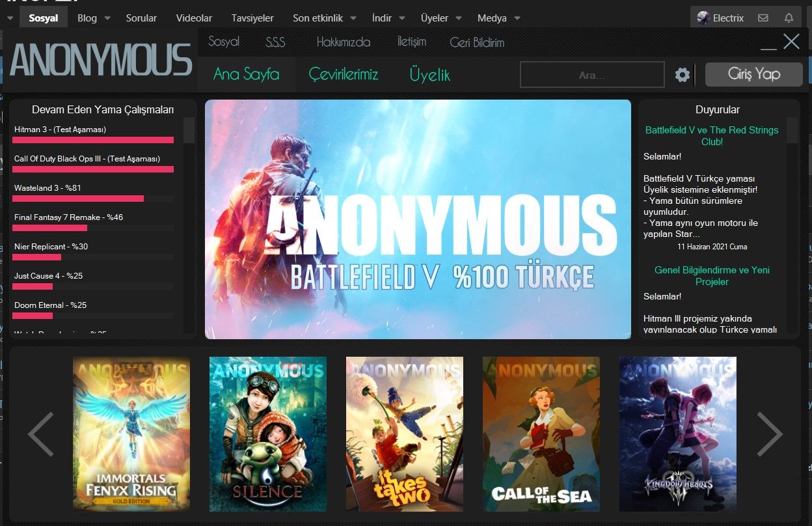This screenshot has height=526, width=812.
Task: Open the notification bell icon
Action: [x=789, y=18]
